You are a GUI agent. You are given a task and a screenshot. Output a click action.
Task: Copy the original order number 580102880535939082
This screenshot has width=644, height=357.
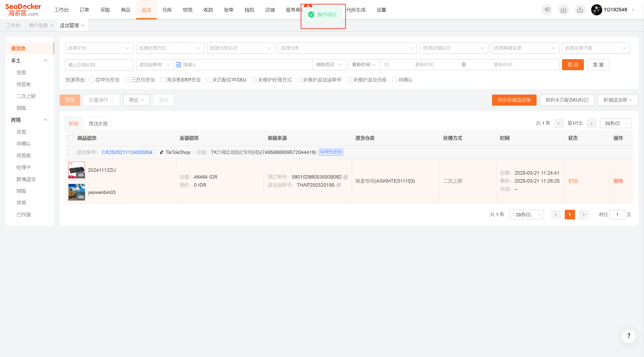pos(346,177)
